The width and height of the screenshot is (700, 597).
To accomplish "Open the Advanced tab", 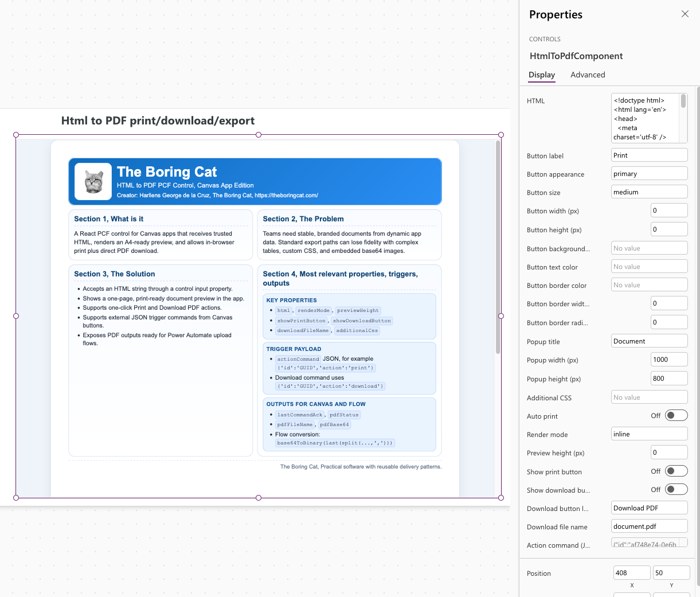I will click(x=588, y=75).
